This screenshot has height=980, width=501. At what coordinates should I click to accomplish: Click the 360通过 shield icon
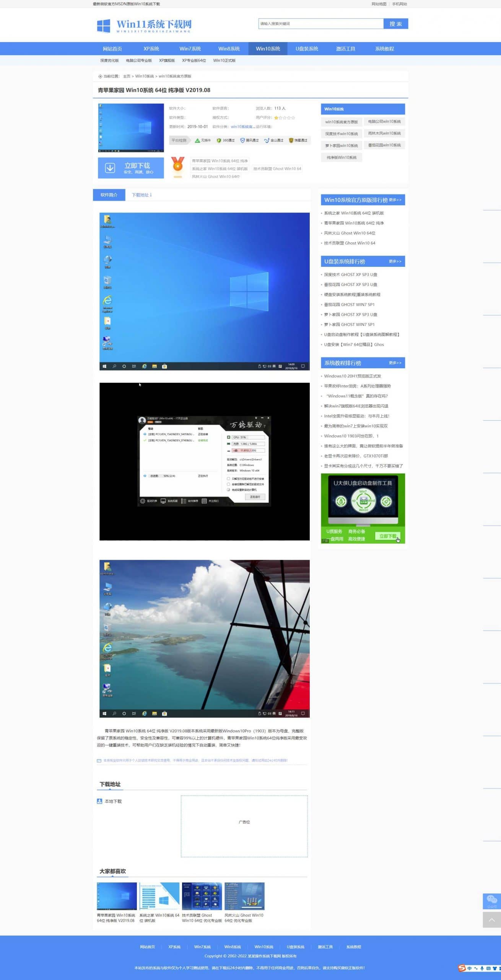(219, 140)
